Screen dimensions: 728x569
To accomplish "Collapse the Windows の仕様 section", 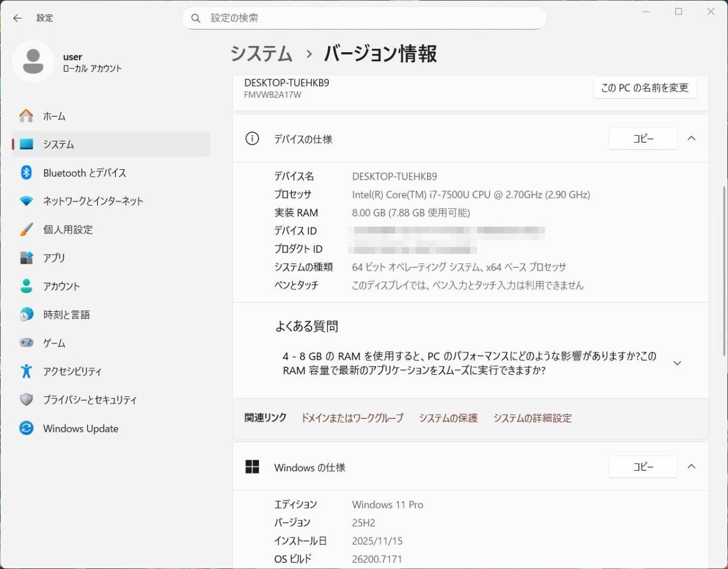I will (692, 467).
